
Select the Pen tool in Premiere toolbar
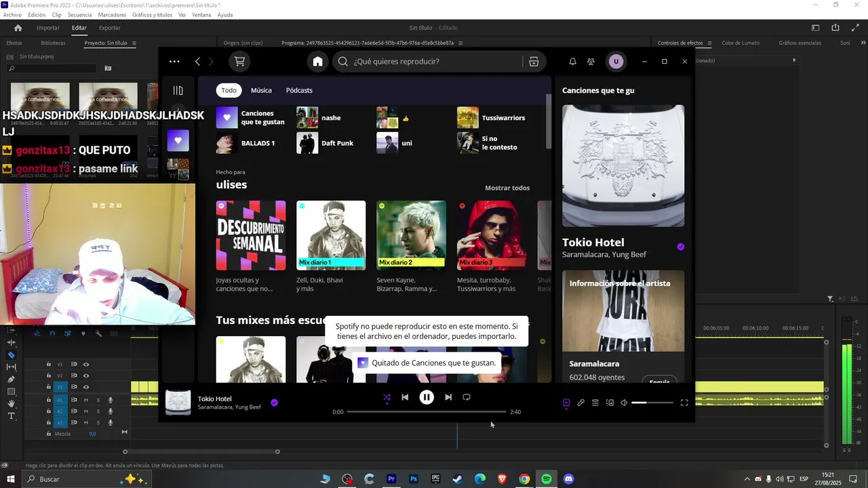click(11, 379)
